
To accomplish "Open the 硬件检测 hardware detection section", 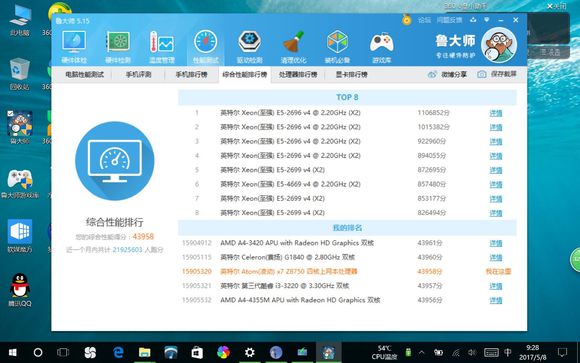I will pos(118,47).
